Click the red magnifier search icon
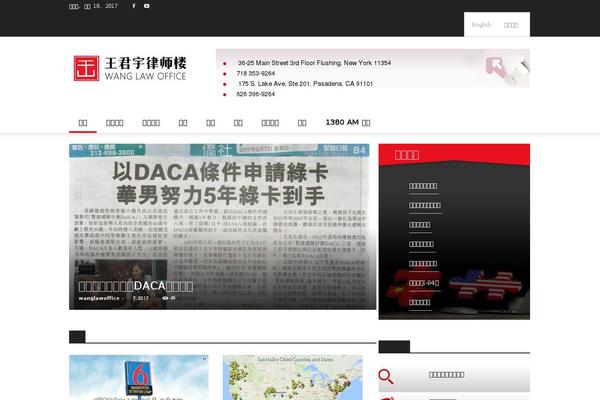The width and height of the screenshot is (600, 400). 385,376
